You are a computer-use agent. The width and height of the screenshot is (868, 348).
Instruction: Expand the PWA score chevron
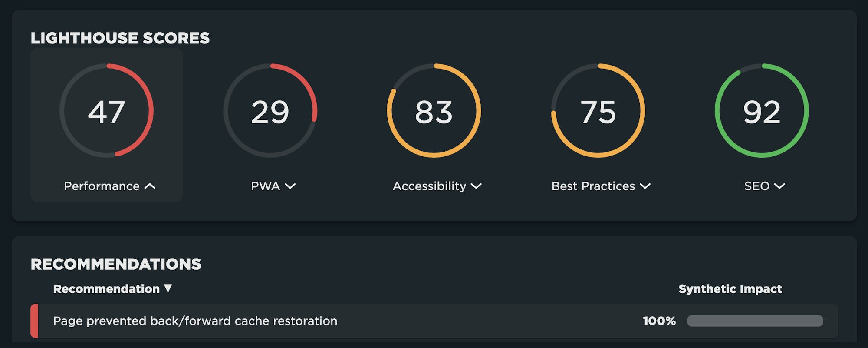[290, 186]
